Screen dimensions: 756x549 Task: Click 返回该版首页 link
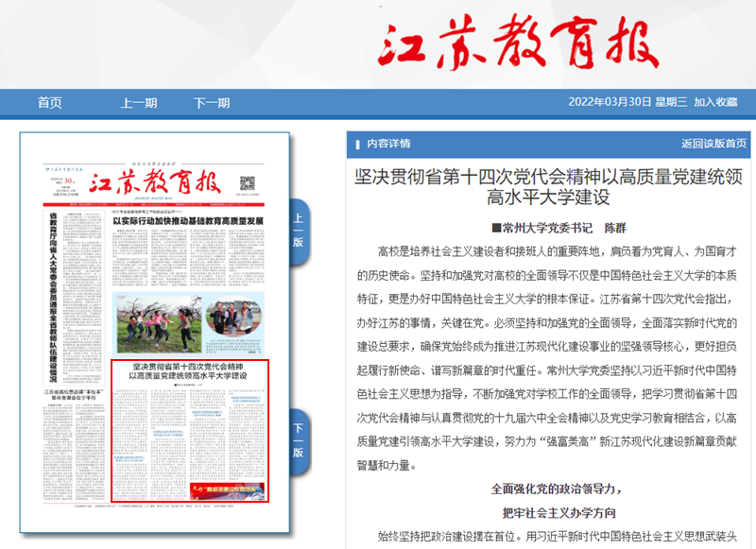tap(714, 144)
